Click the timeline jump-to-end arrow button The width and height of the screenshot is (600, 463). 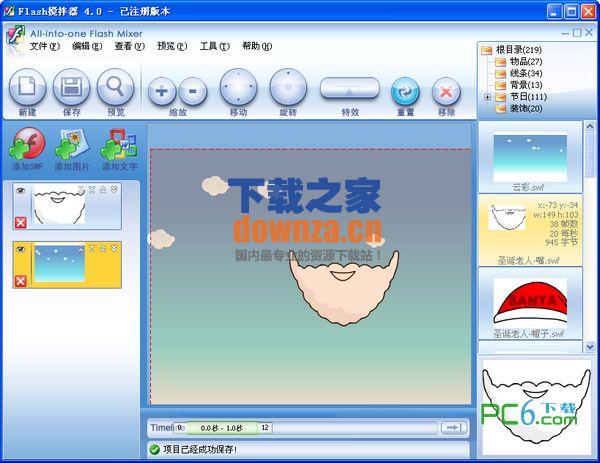[454, 427]
